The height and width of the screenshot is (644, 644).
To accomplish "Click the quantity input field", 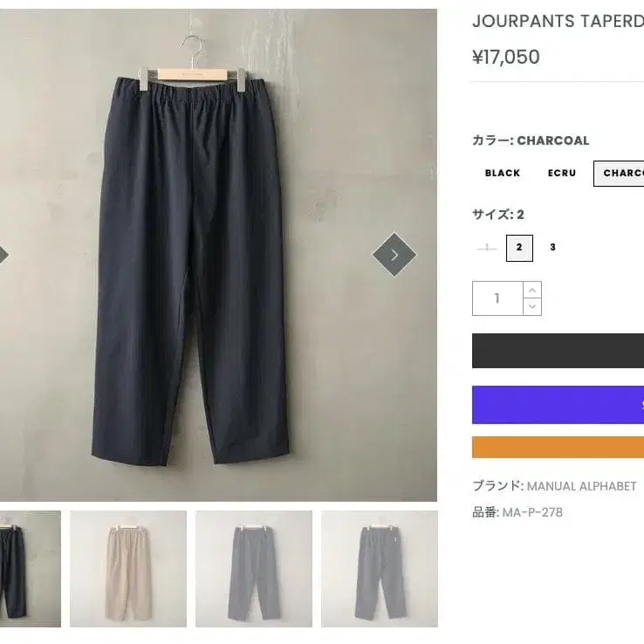I will (x=497, y=298).
